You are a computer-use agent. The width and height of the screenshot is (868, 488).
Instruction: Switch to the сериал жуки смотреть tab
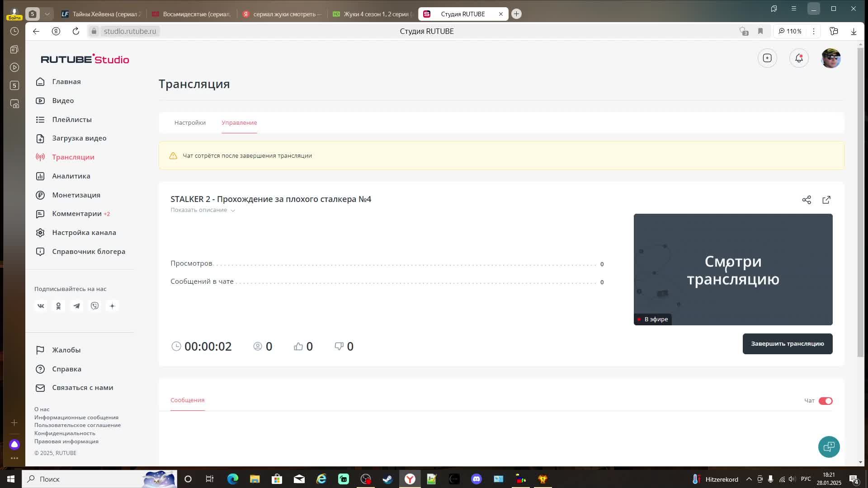point(282,14)
